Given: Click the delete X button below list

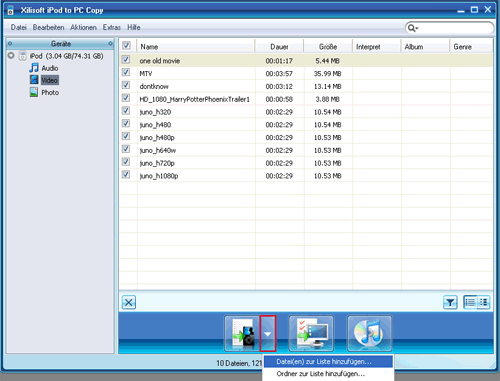Looking at the screenshot, I should 129,303.
